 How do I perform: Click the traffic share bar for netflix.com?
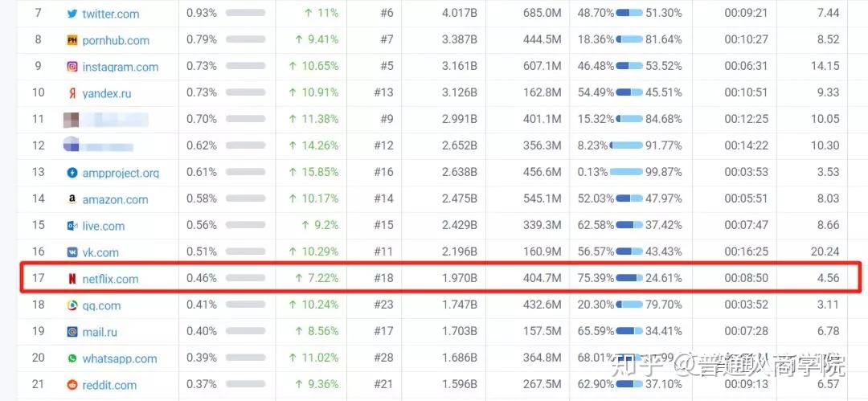245,278
